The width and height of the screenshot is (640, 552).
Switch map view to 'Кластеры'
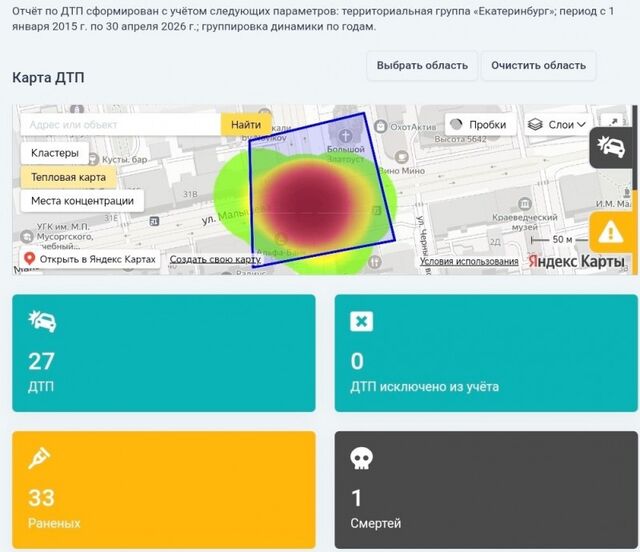pos(55,153)
